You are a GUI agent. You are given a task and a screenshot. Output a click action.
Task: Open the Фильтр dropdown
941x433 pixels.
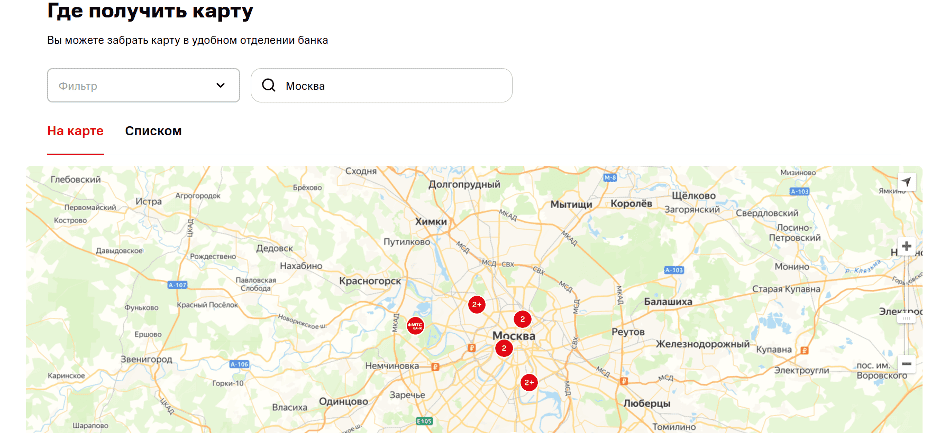coord(143,85)
